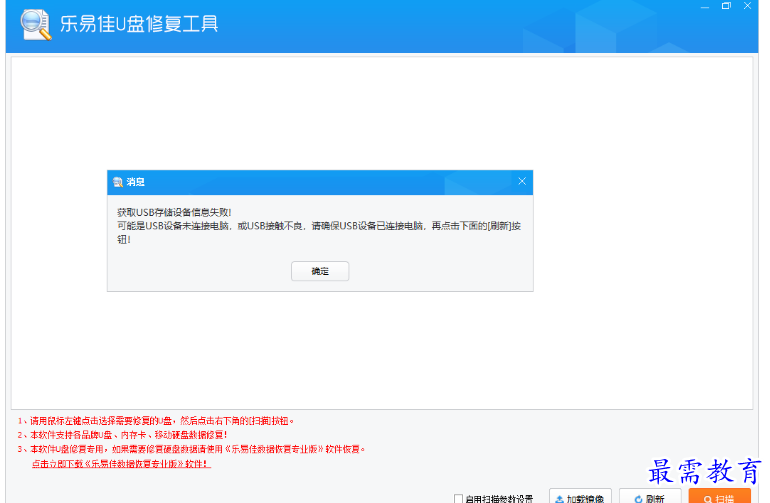Enable the 启用扫描参数设置 checkbox
770x503 pixels.
458,499
